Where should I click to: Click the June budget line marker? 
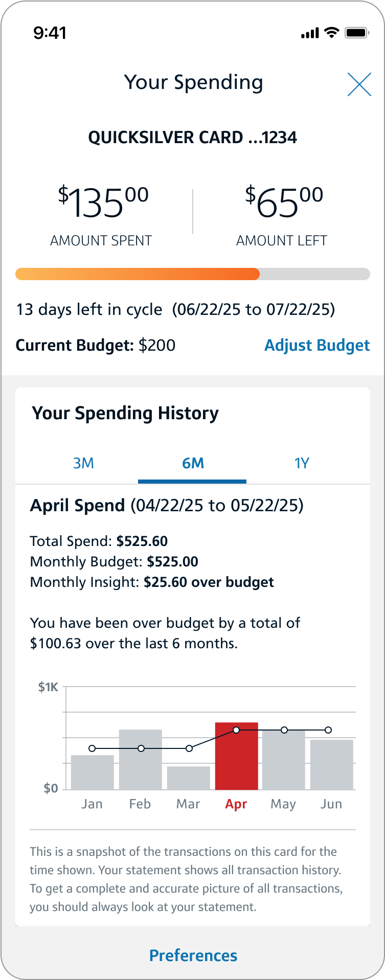pos(328,730)
